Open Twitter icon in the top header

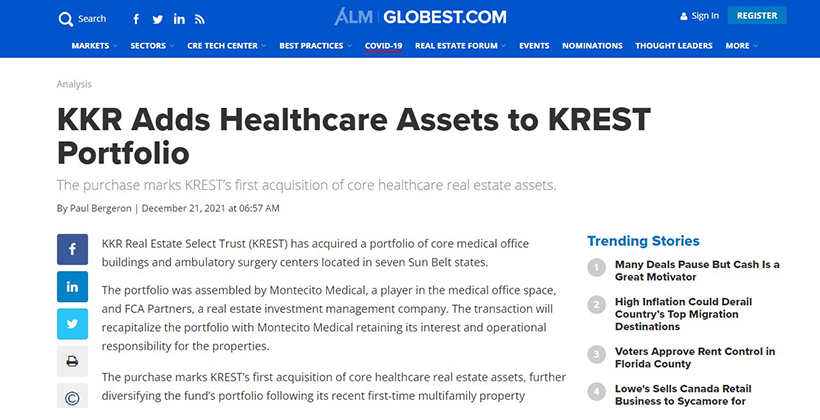[x=157, y=19]
